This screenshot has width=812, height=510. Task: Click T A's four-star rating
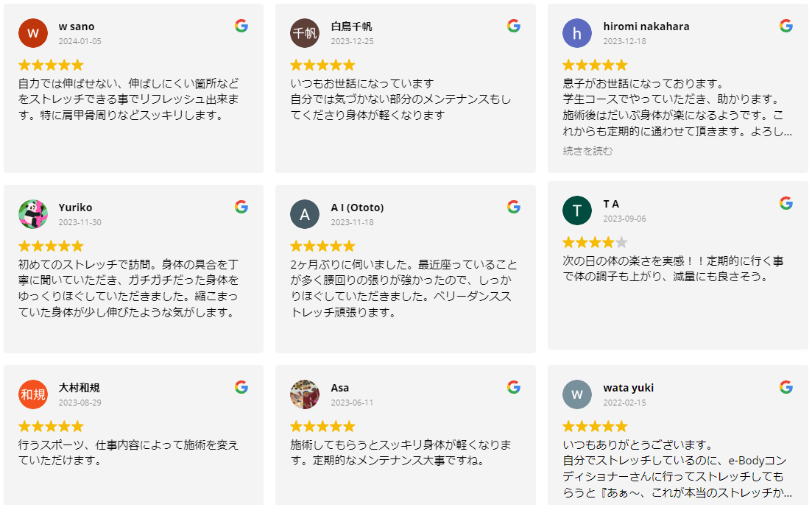click(595, 242)
